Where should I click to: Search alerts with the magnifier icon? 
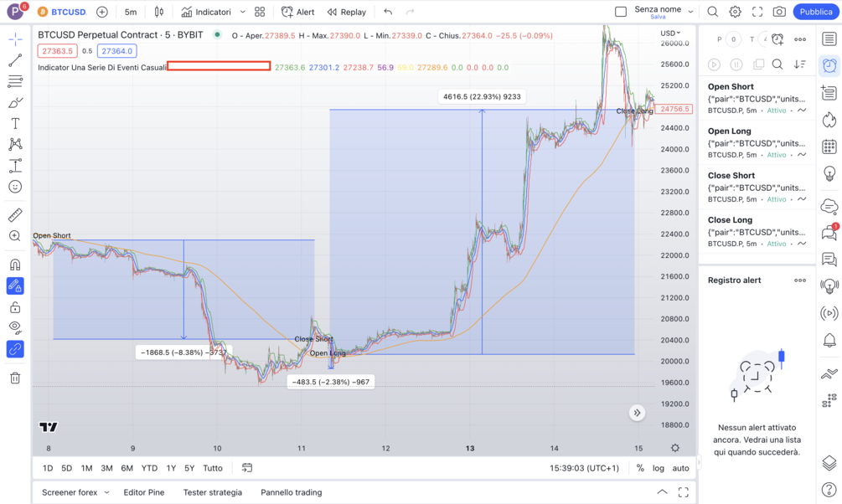(x=777, y=64)
